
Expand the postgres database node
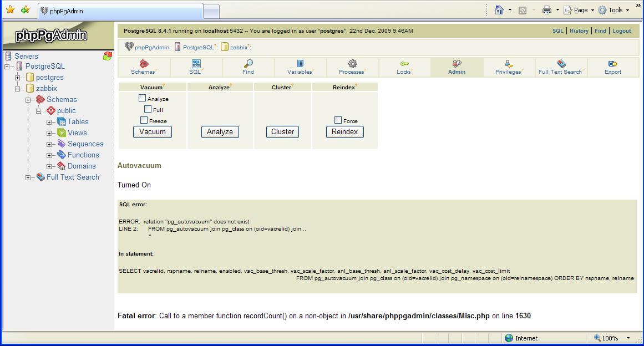tap(17, 78)
